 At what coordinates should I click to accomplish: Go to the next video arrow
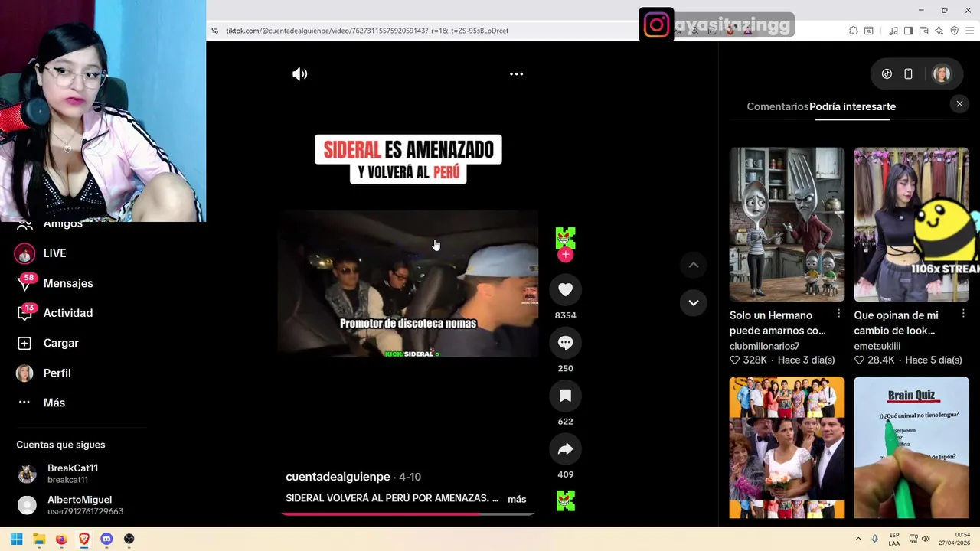pyautogui.click(x=693, y=302)
